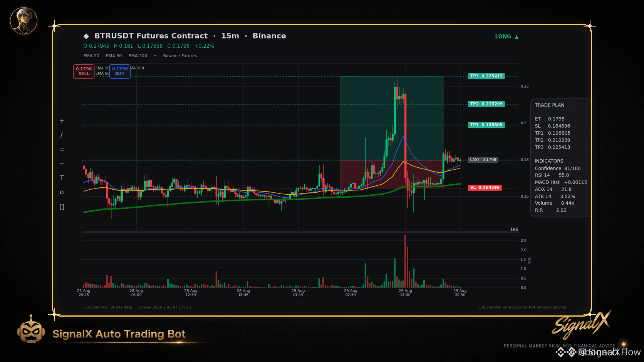This screenshot has height=362, width=644.
Task: Click the INDICATORS section heading
Action: point(549,161)
